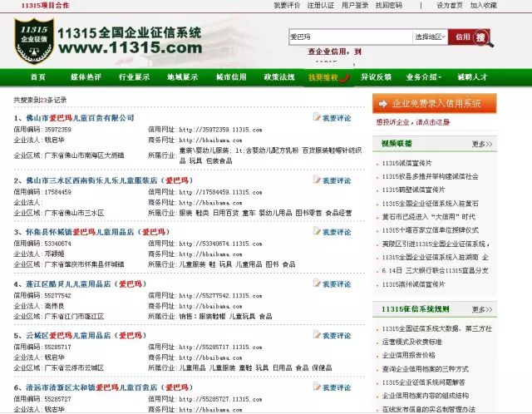Open 运营模式及收费标准 link
The image size is (532, 414).
[x=412, y=342]
